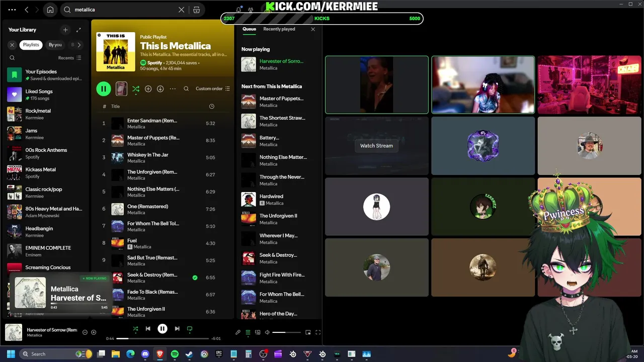
Task: Open the Browse icon beside the search bar
Action: tap(197, 10)
